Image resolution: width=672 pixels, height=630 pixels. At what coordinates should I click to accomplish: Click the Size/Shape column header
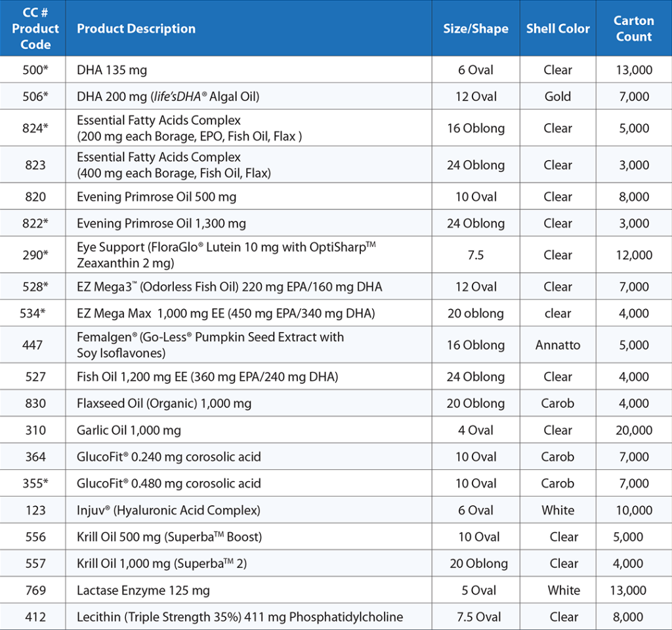point(475,29)
